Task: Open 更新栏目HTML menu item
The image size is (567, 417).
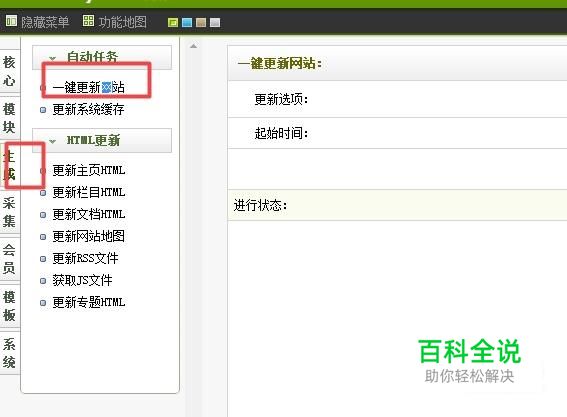Action: pyautogui.click(x=89, y=192)
